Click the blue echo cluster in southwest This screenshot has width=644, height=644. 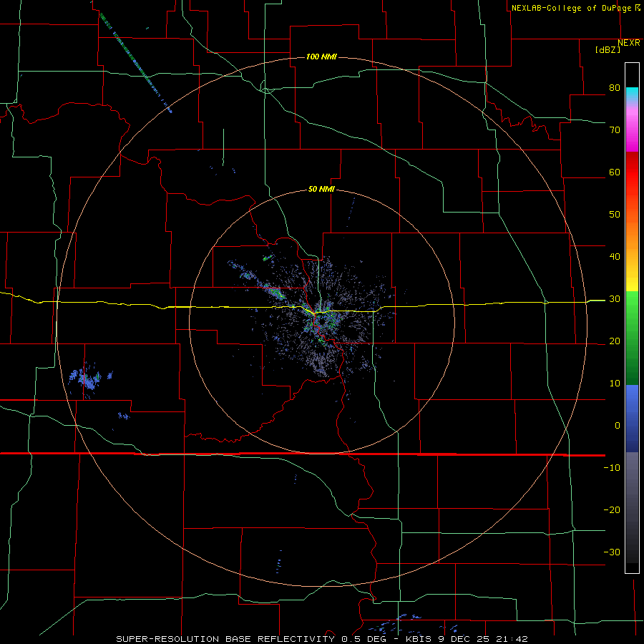[x=89, y=379]
